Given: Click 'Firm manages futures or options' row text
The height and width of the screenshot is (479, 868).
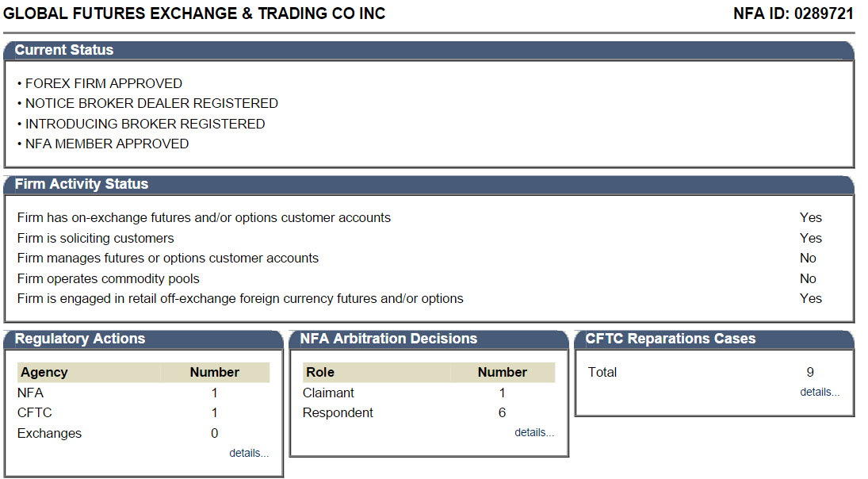Looking at the screenshot, I should 168,258.
